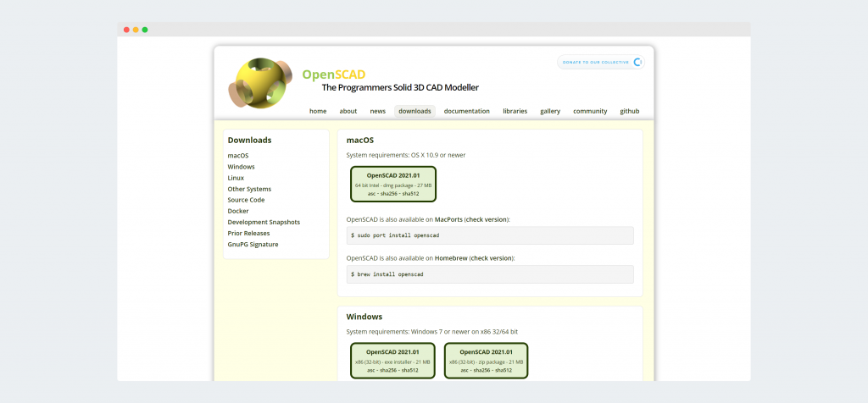The width and height of the screenshot is (868, 403).
Task: Open Development Snapshots in the sidebar
Action: (264, 222)
